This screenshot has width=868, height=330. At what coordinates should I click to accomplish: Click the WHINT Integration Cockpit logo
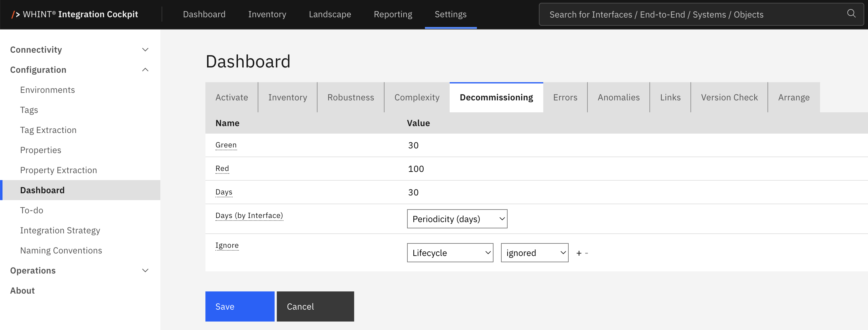(75, 14)
